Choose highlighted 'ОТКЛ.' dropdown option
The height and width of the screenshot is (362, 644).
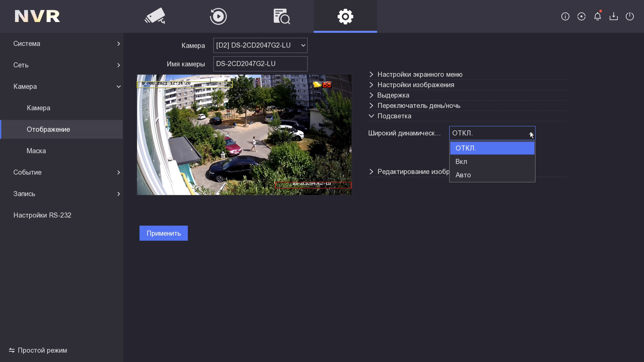pyautogui.click(x=492, y=148)
